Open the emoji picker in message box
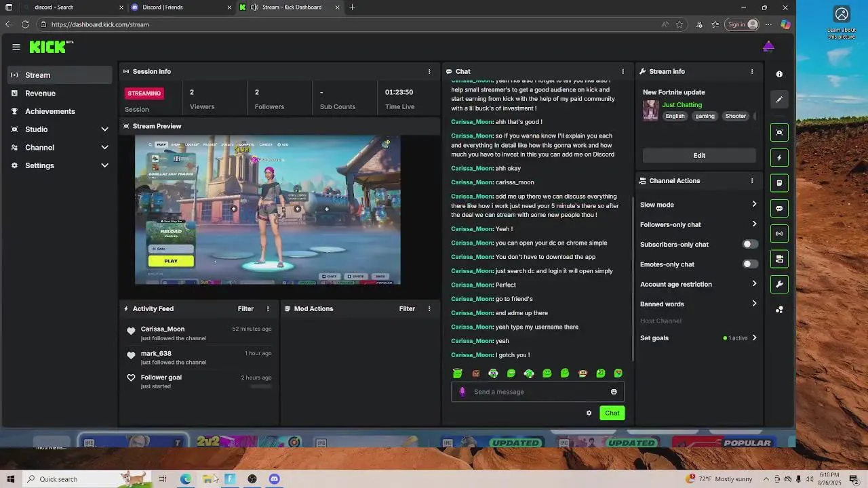 click(614, 392)
